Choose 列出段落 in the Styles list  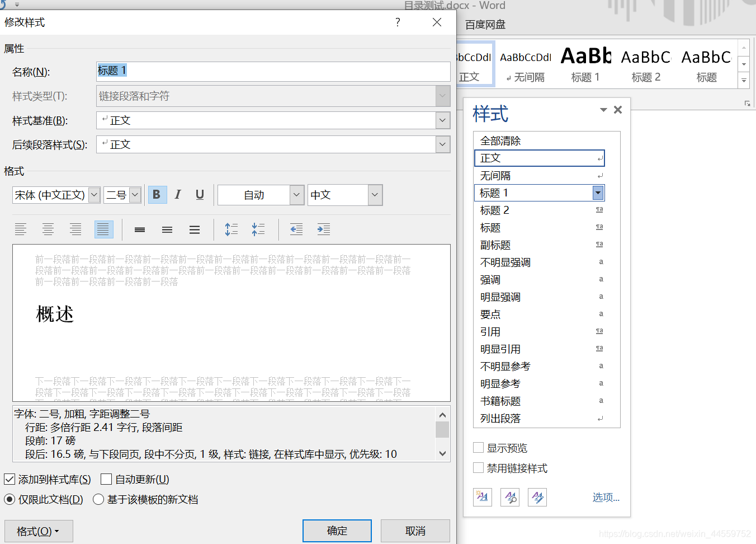[540, 419]
